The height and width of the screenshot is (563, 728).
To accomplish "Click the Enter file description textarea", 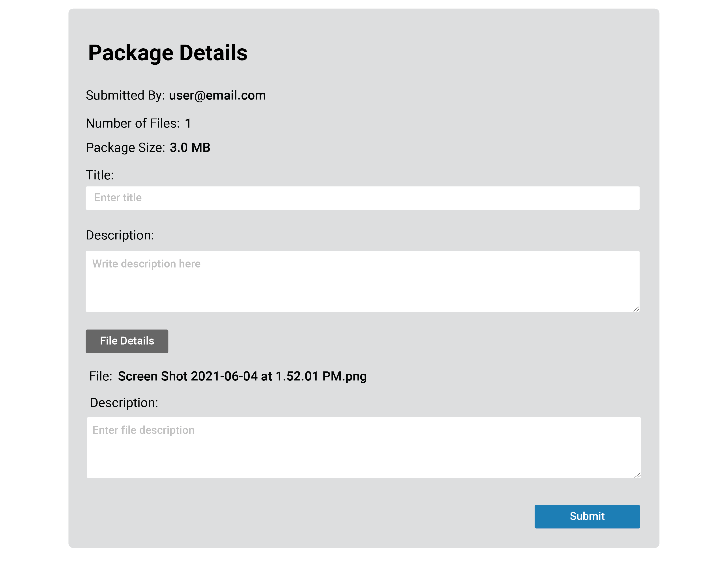I will (x=364, y=447).
